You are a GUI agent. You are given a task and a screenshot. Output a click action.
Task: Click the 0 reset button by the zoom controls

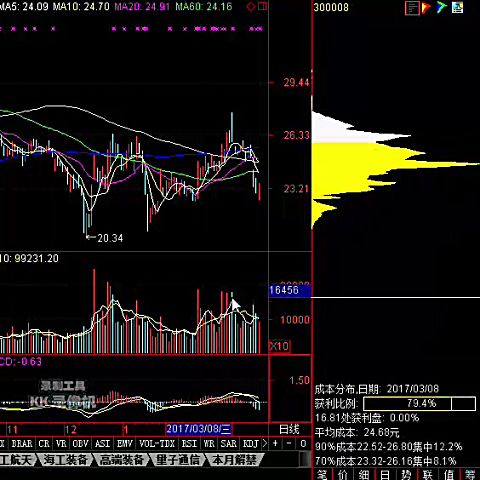pyautogui.click(x=303, y=443)
